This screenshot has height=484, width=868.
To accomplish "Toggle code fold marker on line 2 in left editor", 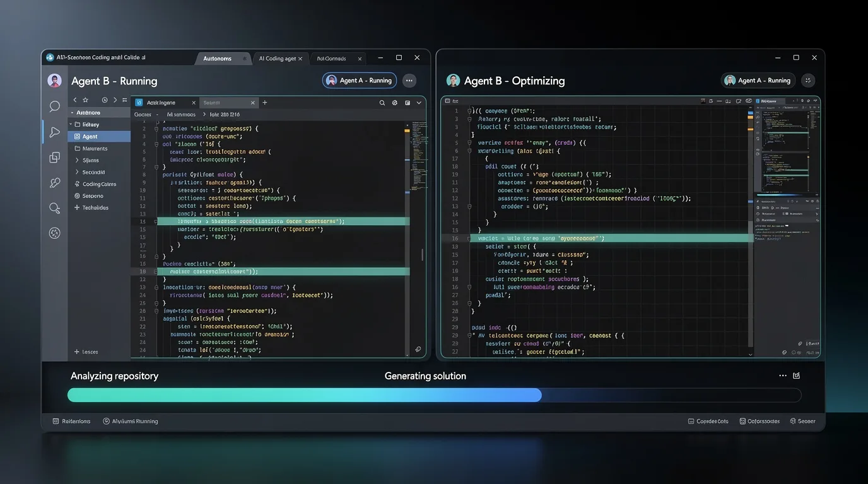I will [156, 129].
